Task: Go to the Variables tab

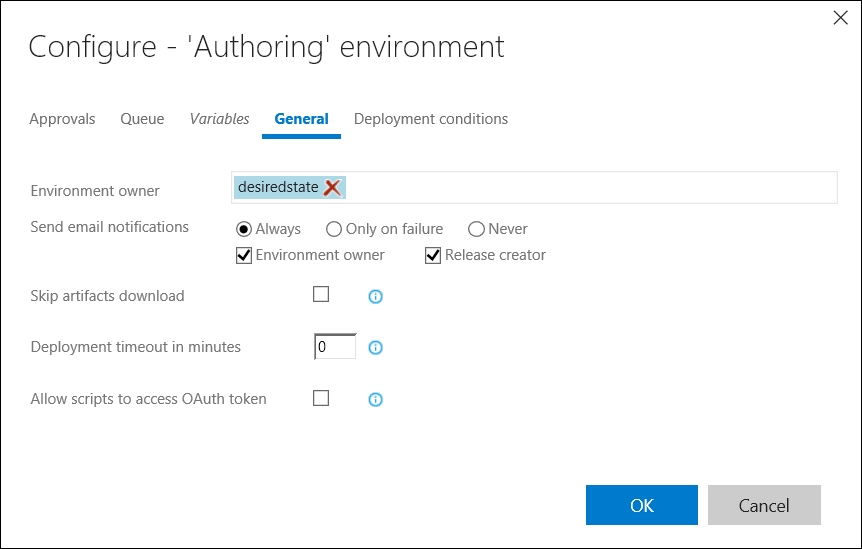Action: click(219, 119)
